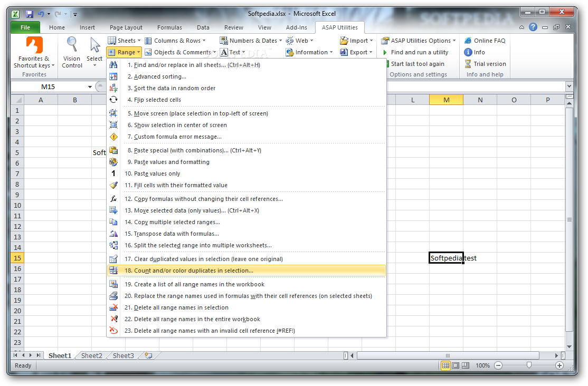The height and width of the screenshot is (386, 588).
Task: Click the Transpose data icon
Action: 113,234
